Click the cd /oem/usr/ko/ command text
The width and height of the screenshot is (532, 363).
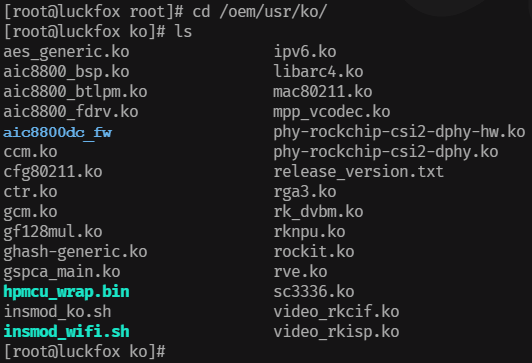(260, 12)
